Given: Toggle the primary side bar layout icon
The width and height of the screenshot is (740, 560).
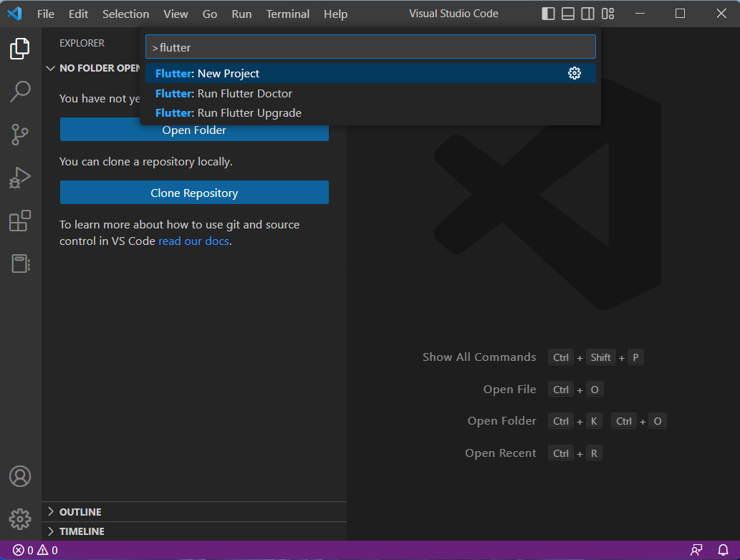Looking at the screenshot, I should (548, 14).
